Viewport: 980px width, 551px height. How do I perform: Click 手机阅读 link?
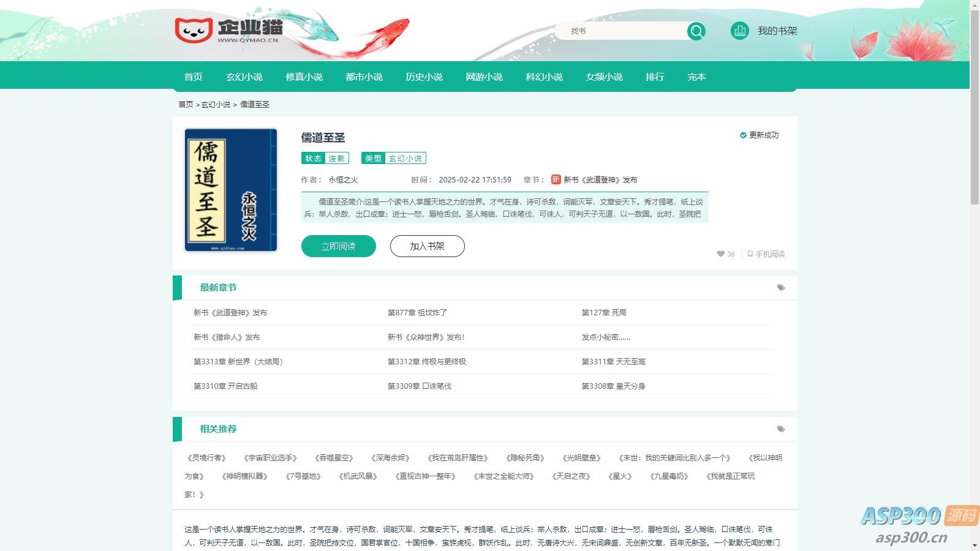[770, 254]
